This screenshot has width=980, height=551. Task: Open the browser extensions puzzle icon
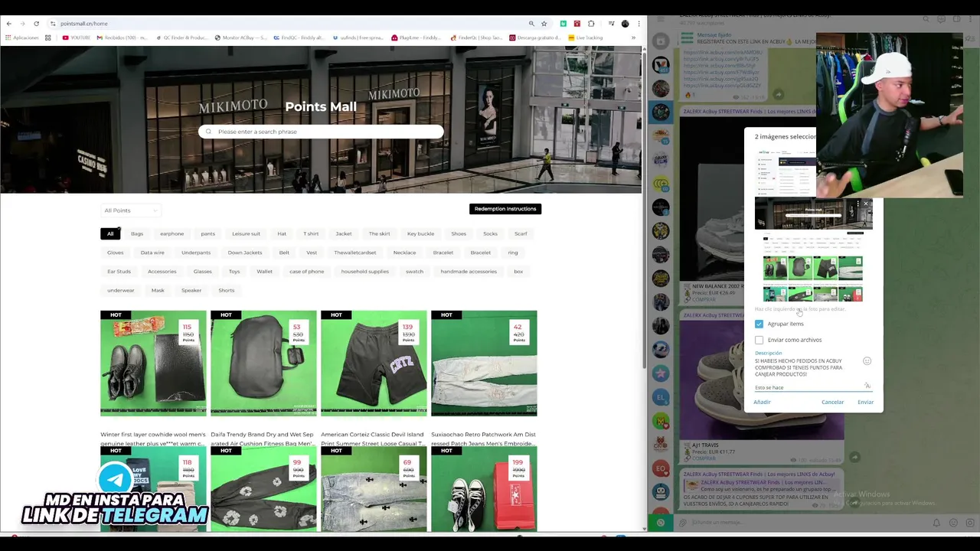coord(591,24)
